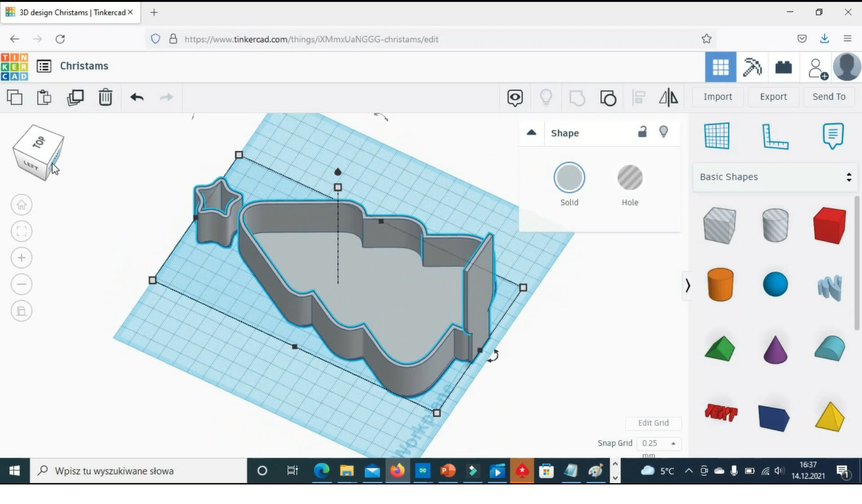Open the user profile avatar

pos(847,67)
